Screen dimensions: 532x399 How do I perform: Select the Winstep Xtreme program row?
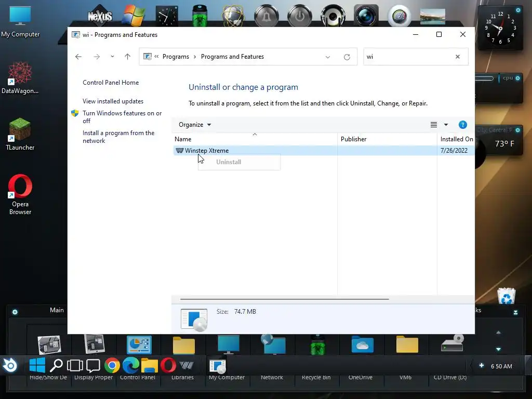point(323,150)
